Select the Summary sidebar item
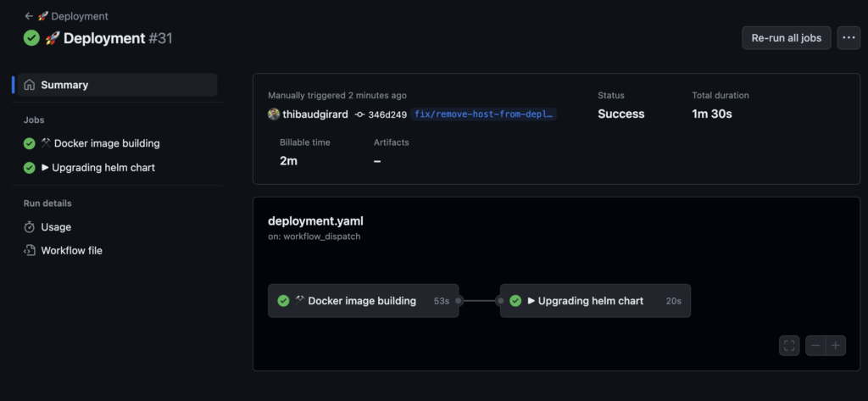 [x=64, y=85]
